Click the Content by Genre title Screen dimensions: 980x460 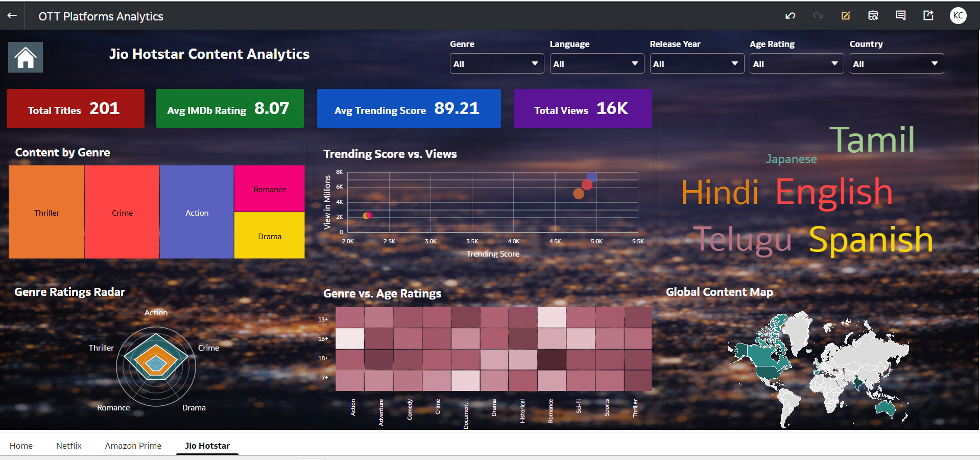pos(62,152)
